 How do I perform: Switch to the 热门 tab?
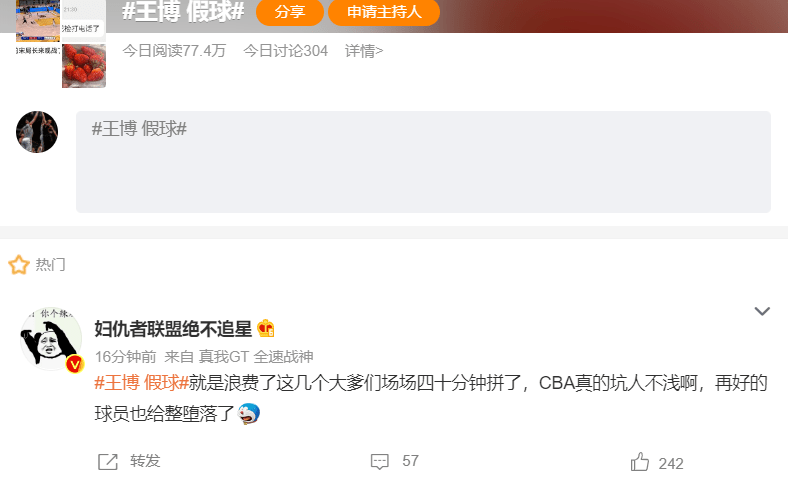click(50, 264)
